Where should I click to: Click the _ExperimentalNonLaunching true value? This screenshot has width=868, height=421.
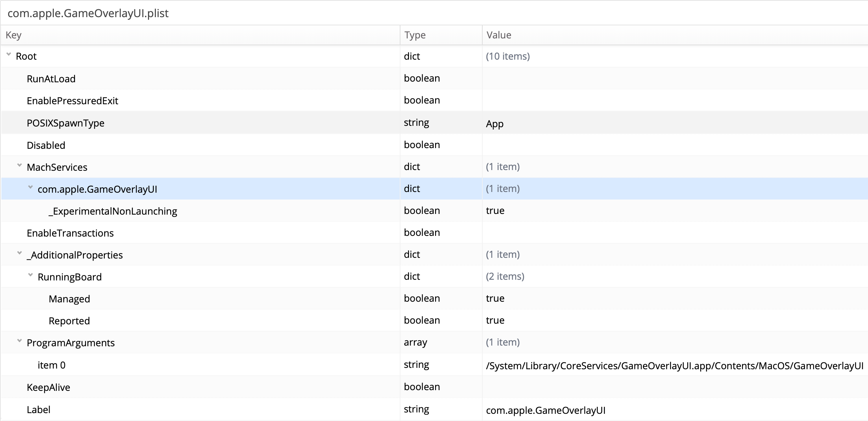click(495, 210)
